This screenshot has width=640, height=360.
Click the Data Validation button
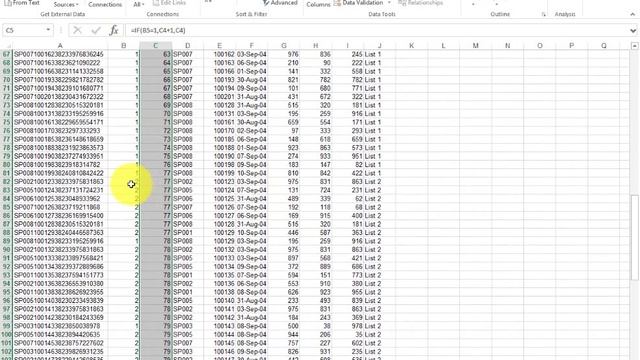click(x=359, y=3)
